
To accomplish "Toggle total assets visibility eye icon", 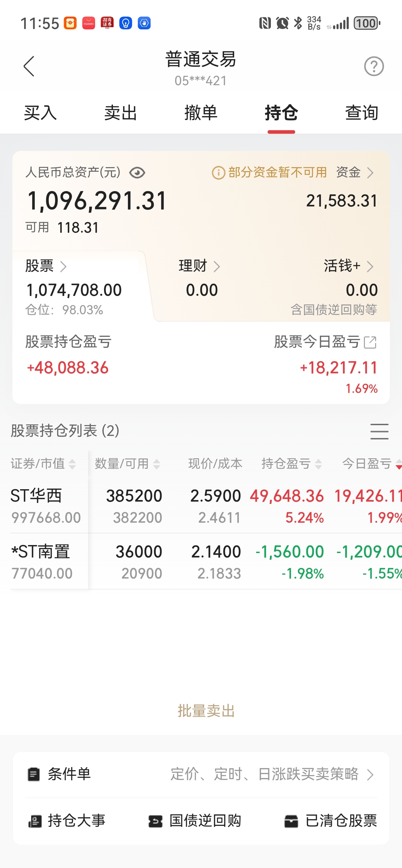I will (x=137, y=173).
